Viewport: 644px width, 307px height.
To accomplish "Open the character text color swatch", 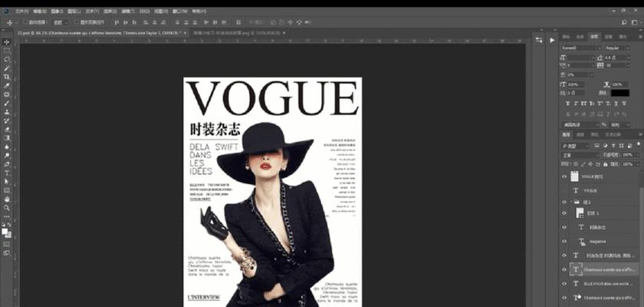I will (619, 93).
